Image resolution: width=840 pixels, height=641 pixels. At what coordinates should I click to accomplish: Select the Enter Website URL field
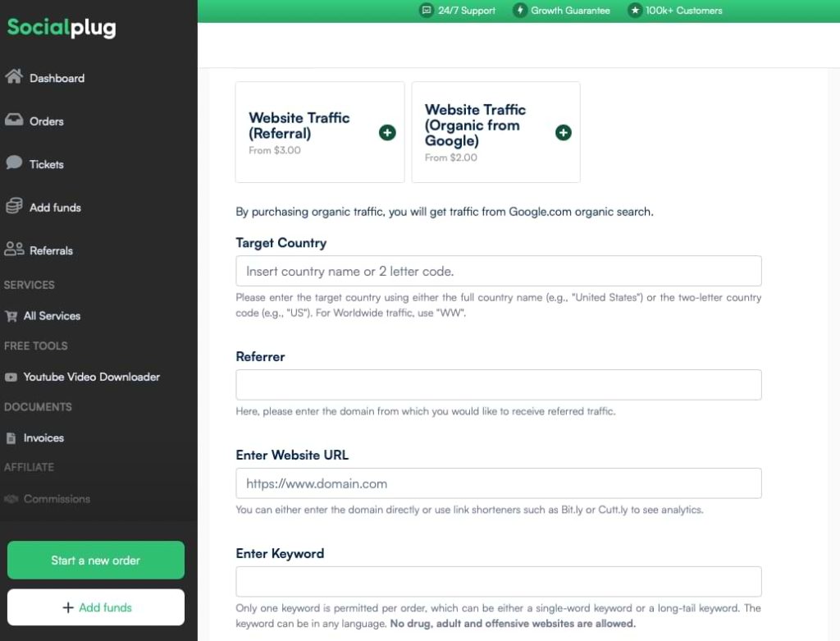tap(498, 483)
